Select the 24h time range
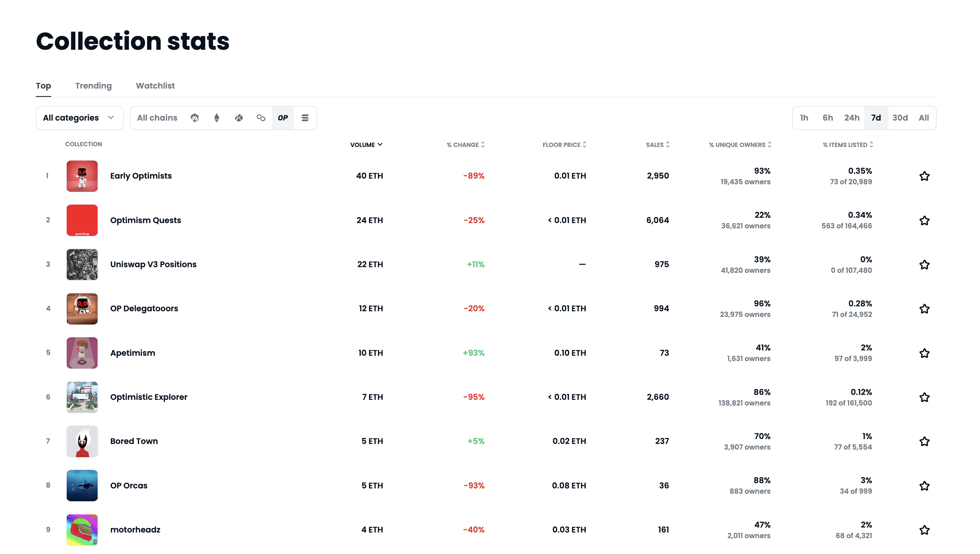Viewport: 980px width, 554px height. pyautogui.click(x=851, y=118)
